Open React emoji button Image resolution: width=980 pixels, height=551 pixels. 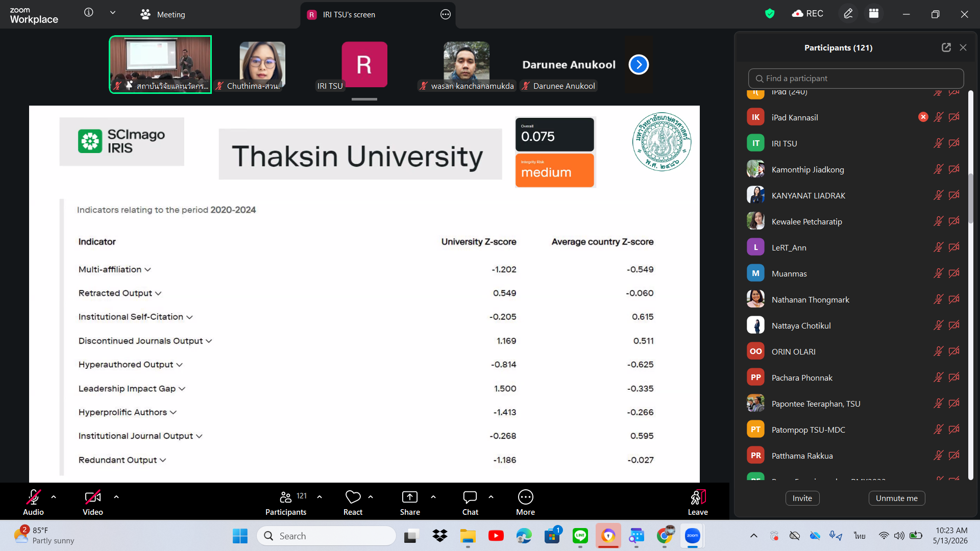point(353,503)
